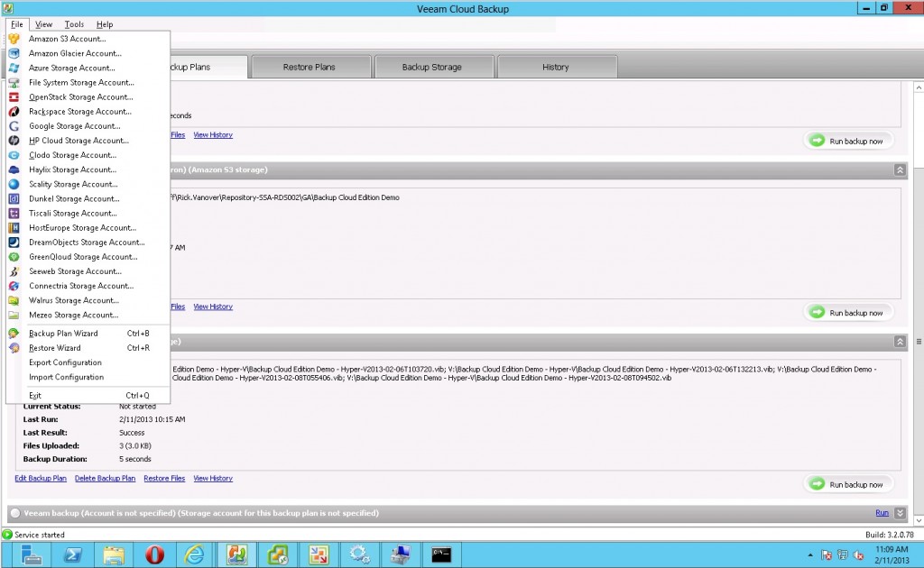Click the Amazon S3 Account icon
The width and height of the screenshot is (924, 568).
pos(14,39)
